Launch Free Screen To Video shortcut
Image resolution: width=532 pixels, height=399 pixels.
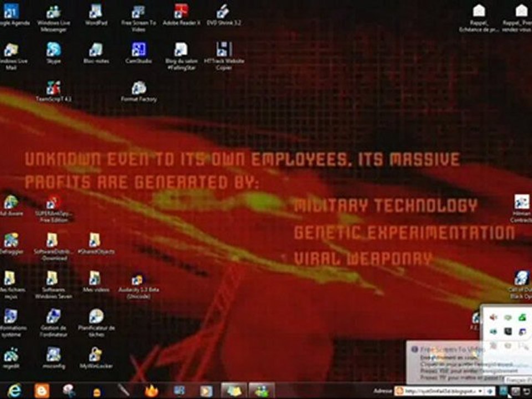tap(139, 18)
